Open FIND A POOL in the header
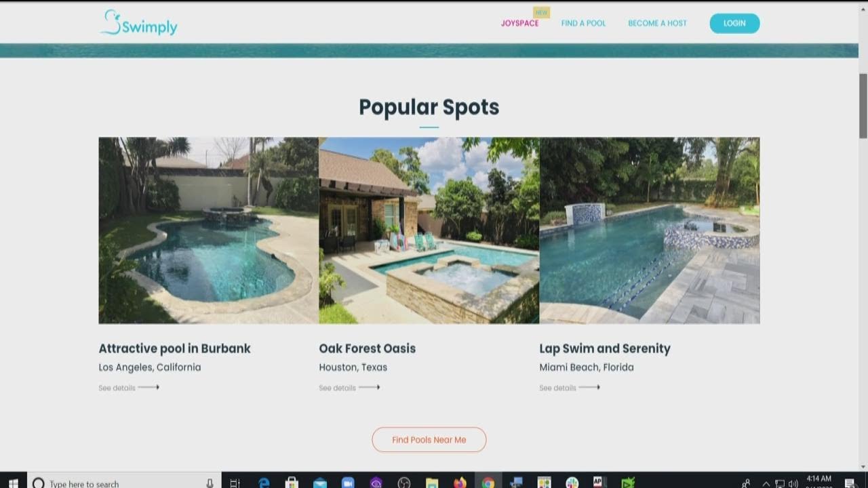Image resolution: width=868 pixels, height=488 pixels. pyautogui.click(x=583, y=23)
